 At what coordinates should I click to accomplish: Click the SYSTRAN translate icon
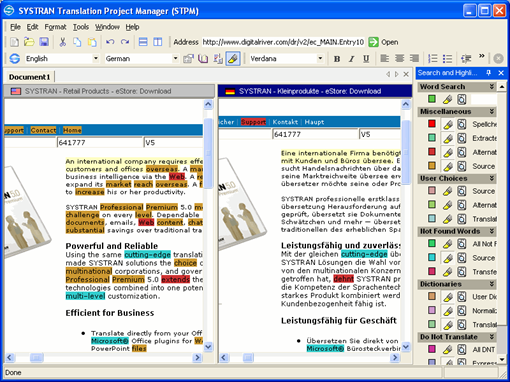click(x=15, y=59)
